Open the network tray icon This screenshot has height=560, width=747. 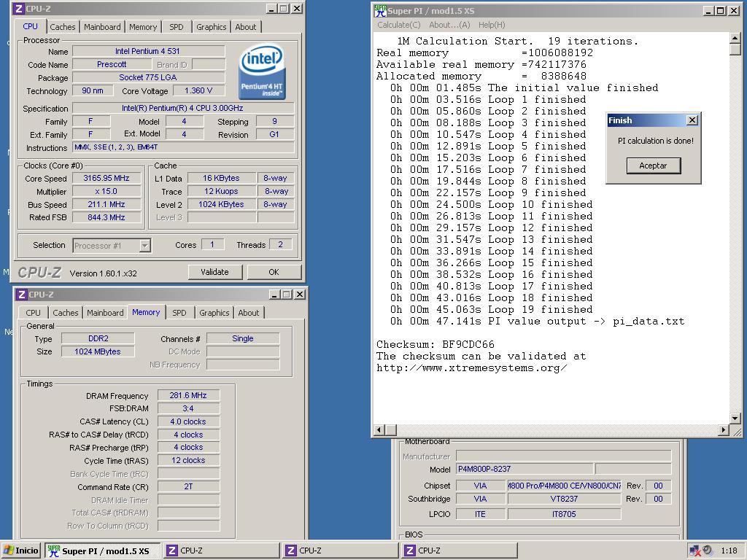pos(695,551)
